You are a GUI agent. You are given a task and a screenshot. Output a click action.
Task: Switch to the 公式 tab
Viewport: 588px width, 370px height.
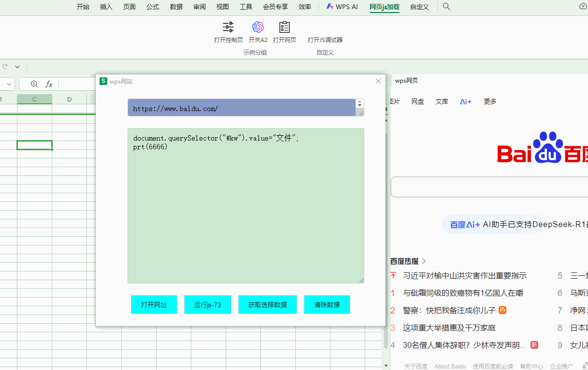click(x=153, y=7)
